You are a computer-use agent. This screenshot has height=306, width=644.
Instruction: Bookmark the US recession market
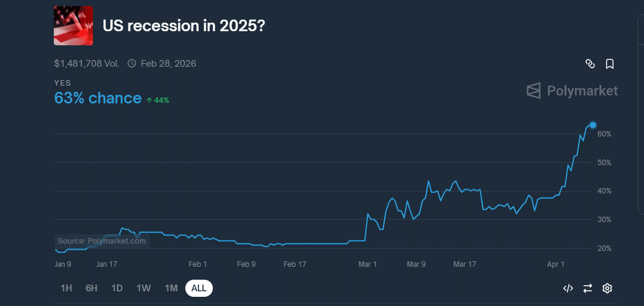610,64
